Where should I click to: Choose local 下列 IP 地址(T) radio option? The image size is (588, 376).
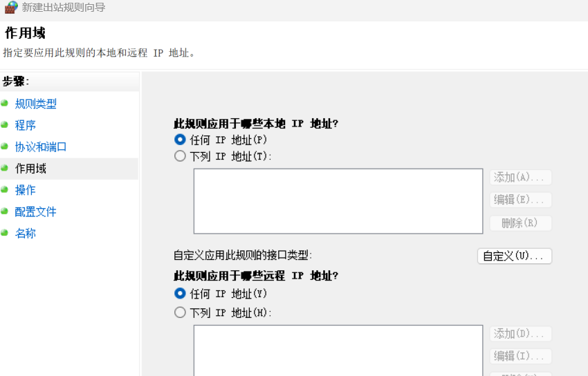[181, 156]
